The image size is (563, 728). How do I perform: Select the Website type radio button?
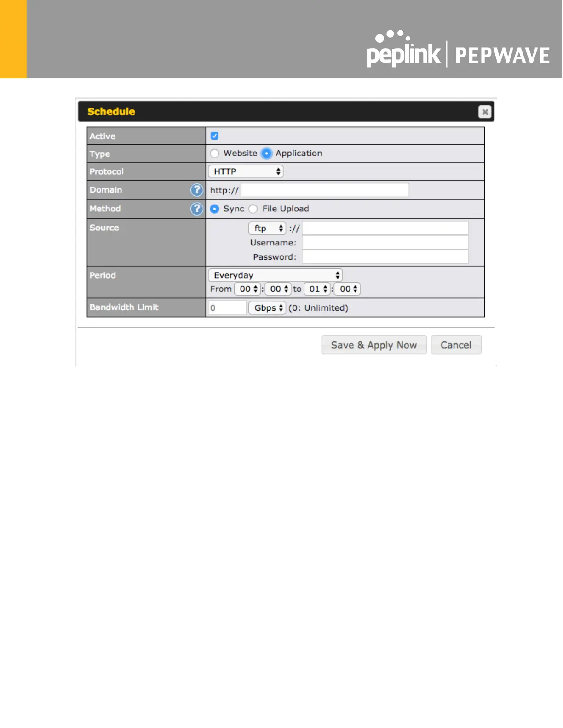pyautogui.click(x=214, y=154)
